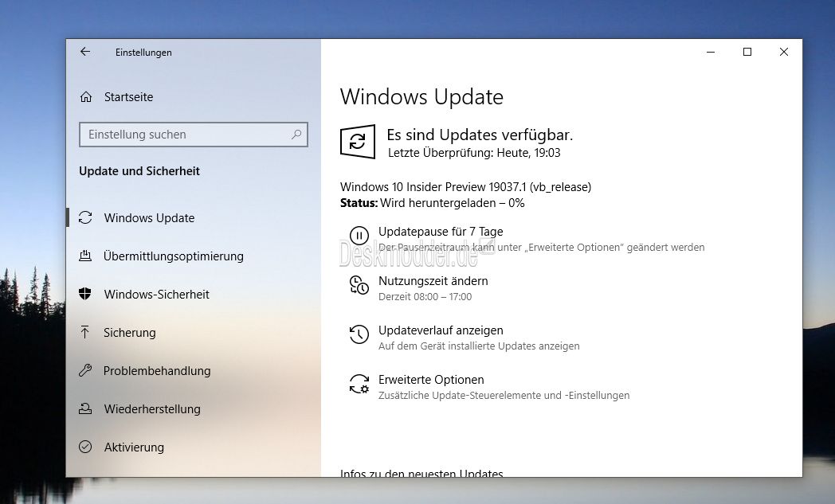Open Windows-Sicherheit section
Image resolution: width=835 pixels, height=504 pixels.
pyautogui.click(x=156, y=295)
